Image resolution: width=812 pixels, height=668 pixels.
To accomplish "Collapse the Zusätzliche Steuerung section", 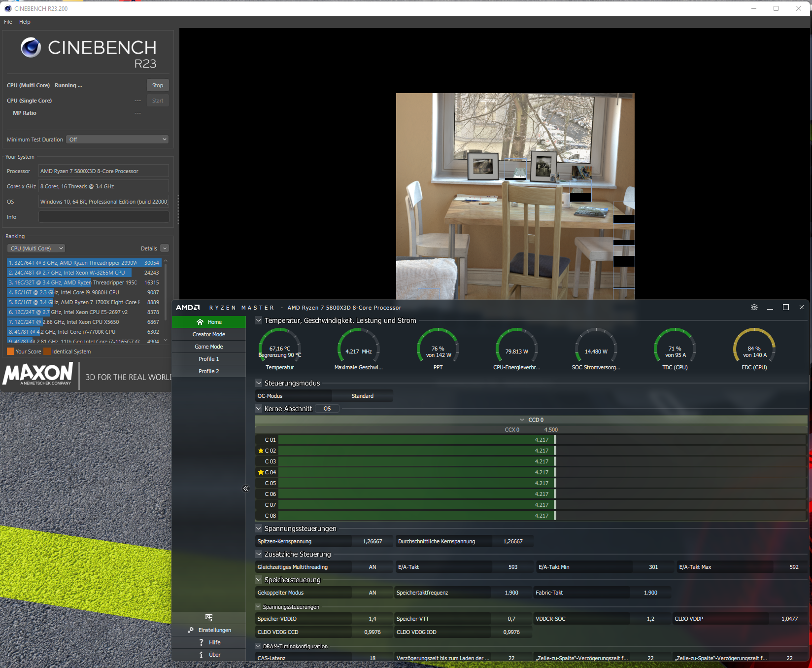I will tap(259, 554).
